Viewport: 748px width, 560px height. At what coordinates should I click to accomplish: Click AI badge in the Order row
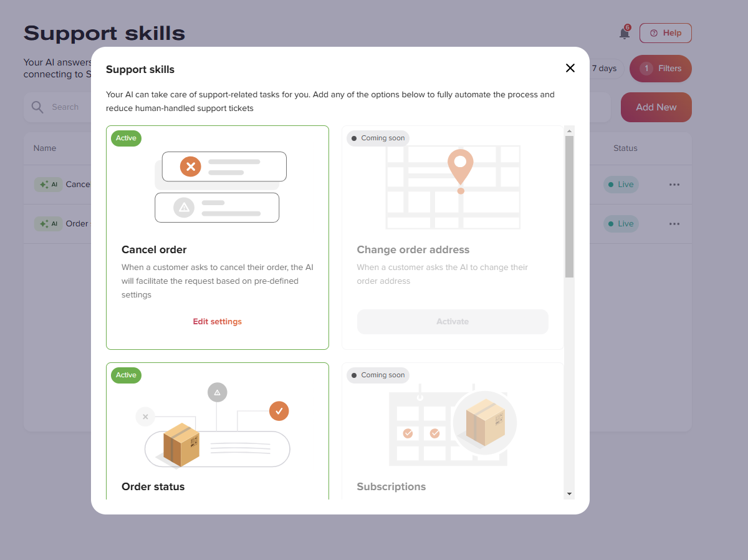pos(48,224)
